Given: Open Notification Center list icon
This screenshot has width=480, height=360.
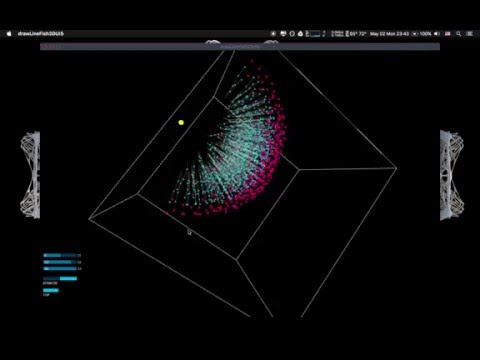Looking at the screenshot, I should coord(470,34).
